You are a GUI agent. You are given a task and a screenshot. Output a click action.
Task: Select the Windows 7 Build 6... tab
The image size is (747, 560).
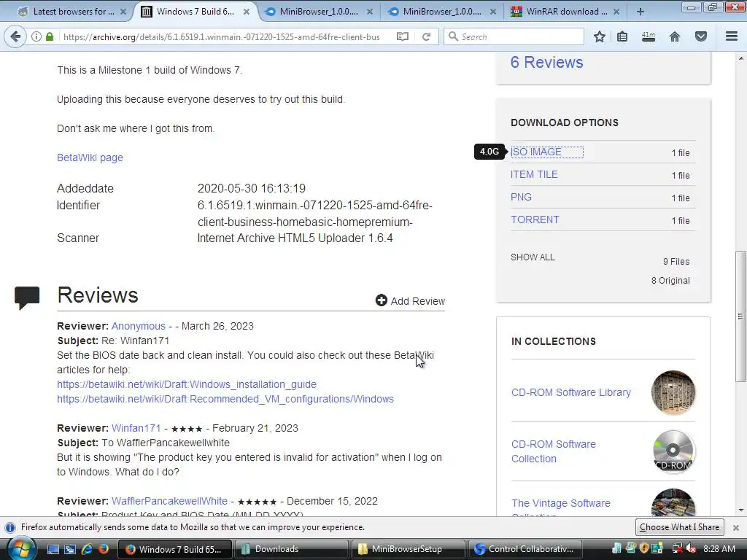click(196, 12)
